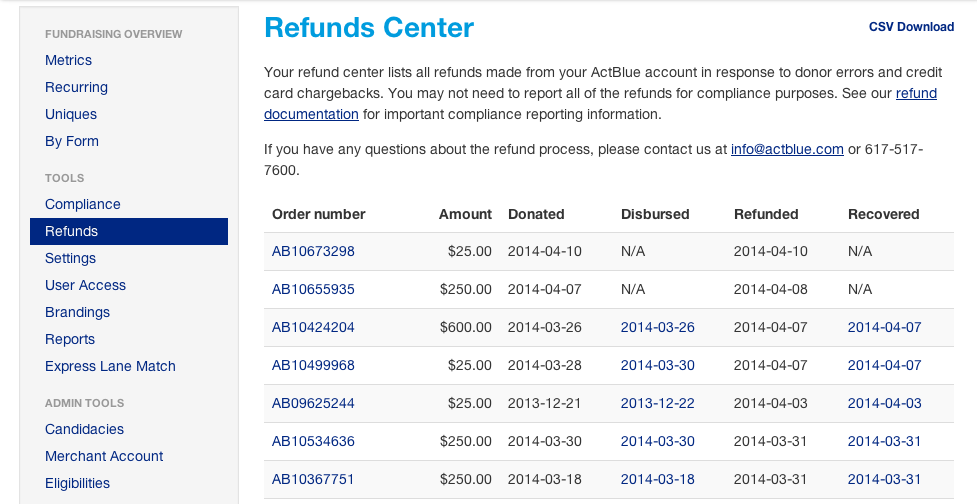Follow the 2013-12-22 disbursed date link
Image resolution: width=977 pixels, height=504 pixels.
click(657, 404)
